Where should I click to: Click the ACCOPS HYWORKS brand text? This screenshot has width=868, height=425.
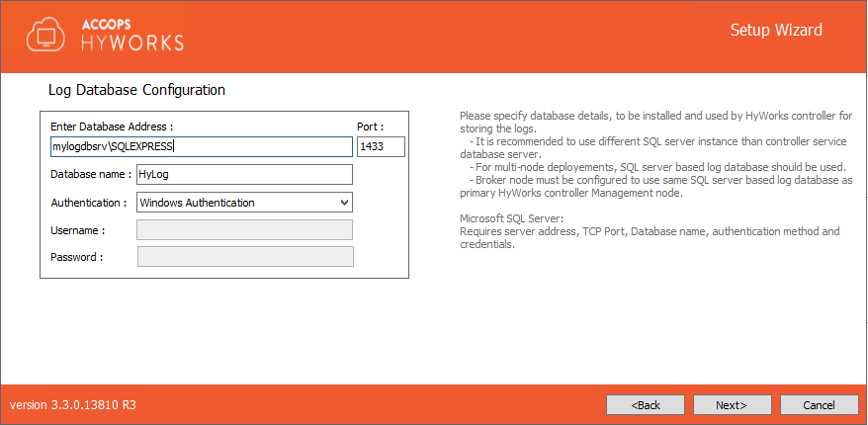pyautogui.click(x=132, y=37)
